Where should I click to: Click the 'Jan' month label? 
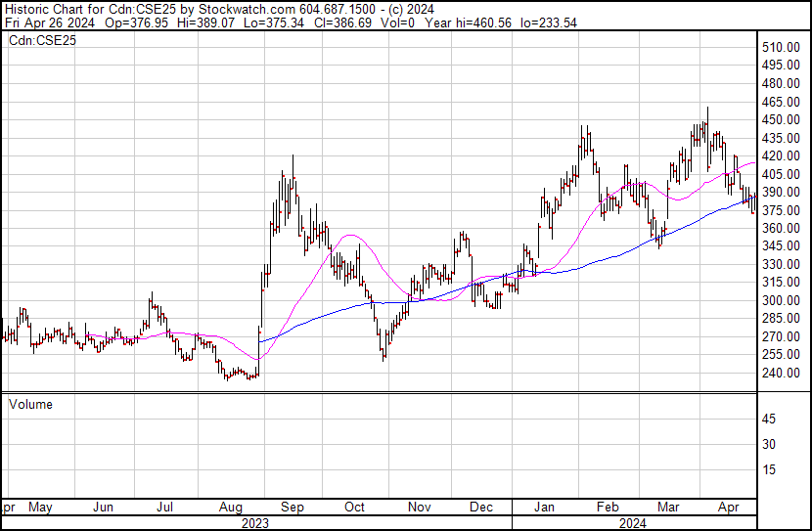[544, 508]
